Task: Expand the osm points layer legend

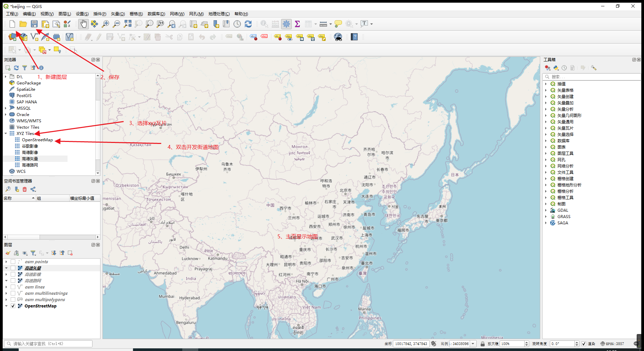Action: pos(6,262)
